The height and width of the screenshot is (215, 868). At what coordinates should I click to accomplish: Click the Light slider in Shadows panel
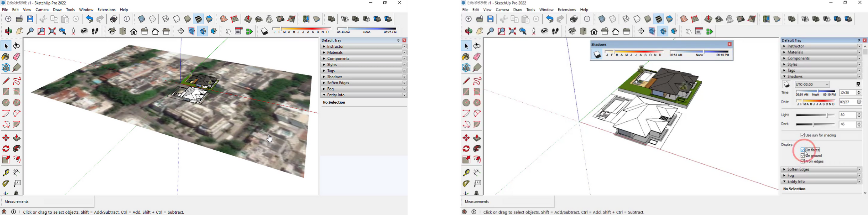click(x=815, y=115)
